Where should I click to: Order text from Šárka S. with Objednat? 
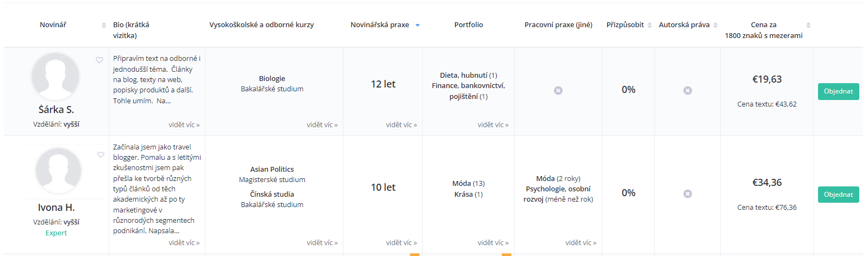click(x=838, y=91)
